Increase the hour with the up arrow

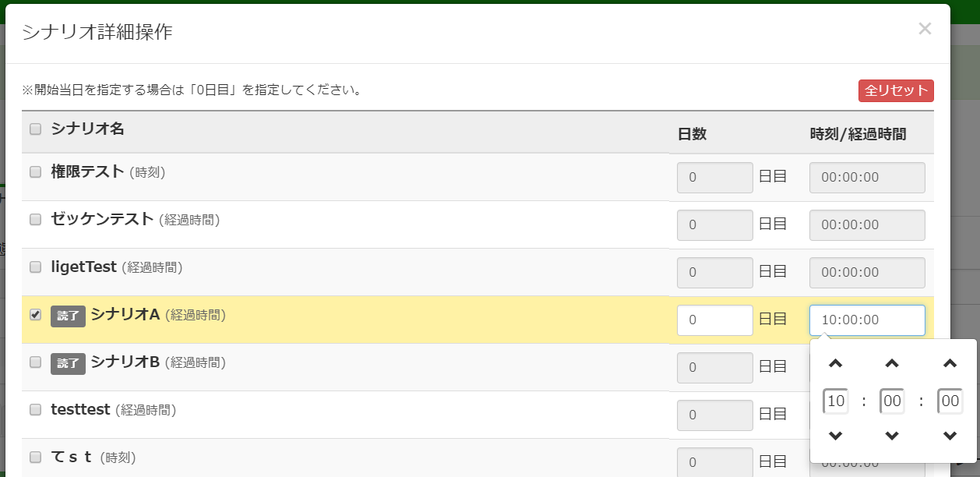click(x=835, y=363)
